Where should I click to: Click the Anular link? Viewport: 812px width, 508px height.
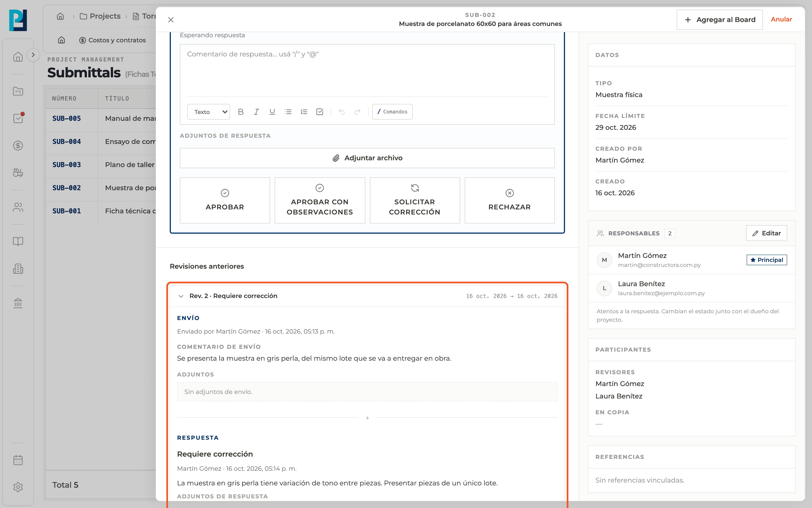tap(781, 19)
